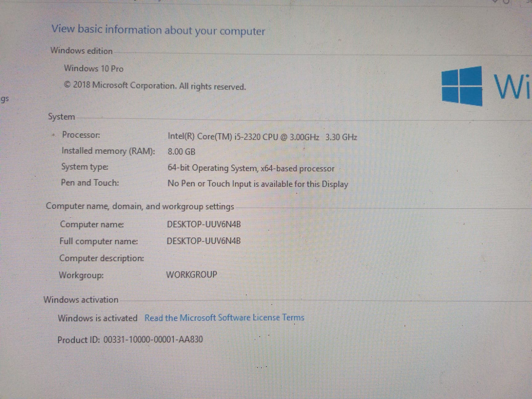Select the '8.00 GB' memory value
The width and height of the screenshot is (532, 399).
pyautogui.click(x=181, y=151)
